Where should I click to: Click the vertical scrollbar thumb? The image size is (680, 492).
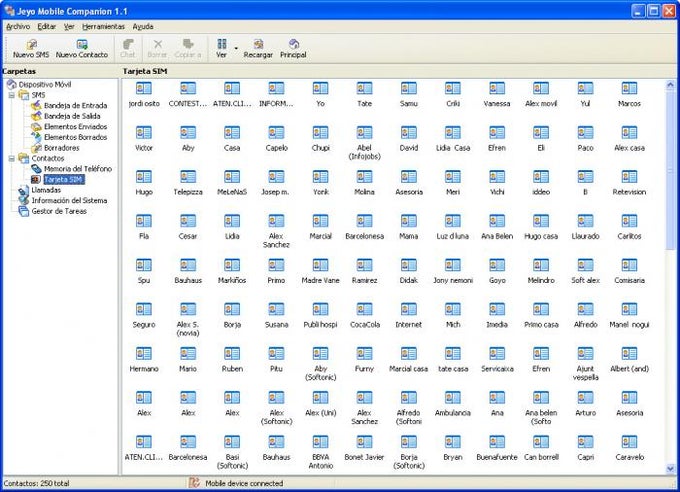coord(670,169)
